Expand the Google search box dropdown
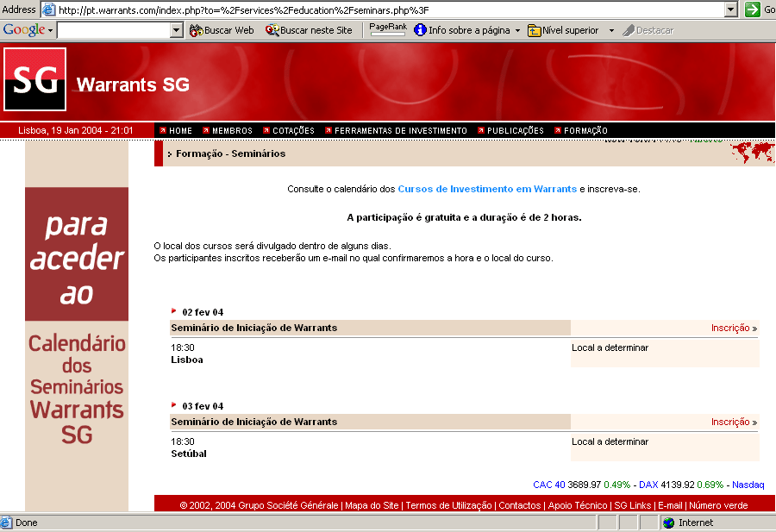Viewport: 776px width, 532px height. point(177,30)
